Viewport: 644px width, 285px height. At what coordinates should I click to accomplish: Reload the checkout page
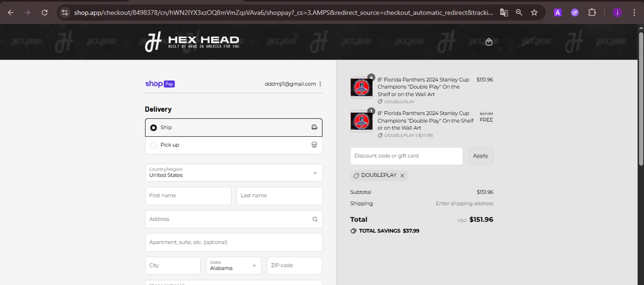[x=45, y=12]
